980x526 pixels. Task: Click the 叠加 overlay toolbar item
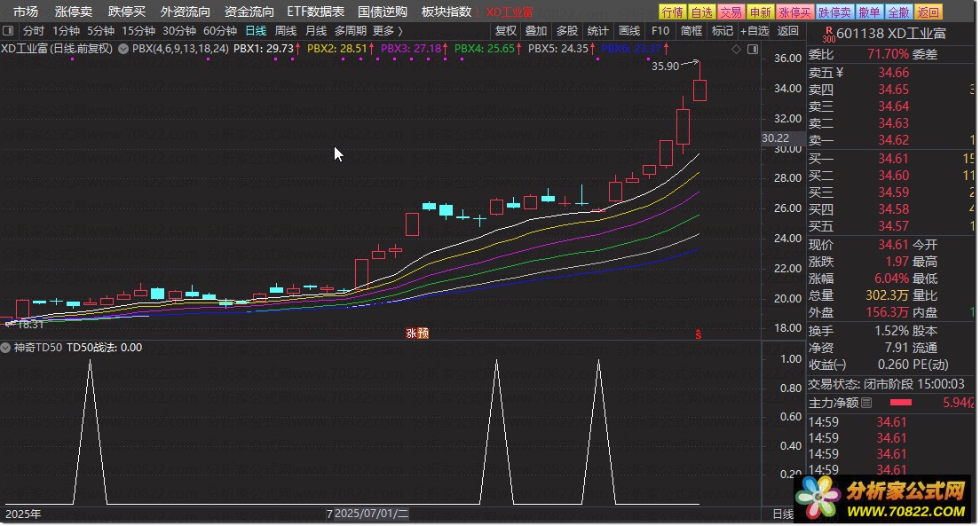535,31
